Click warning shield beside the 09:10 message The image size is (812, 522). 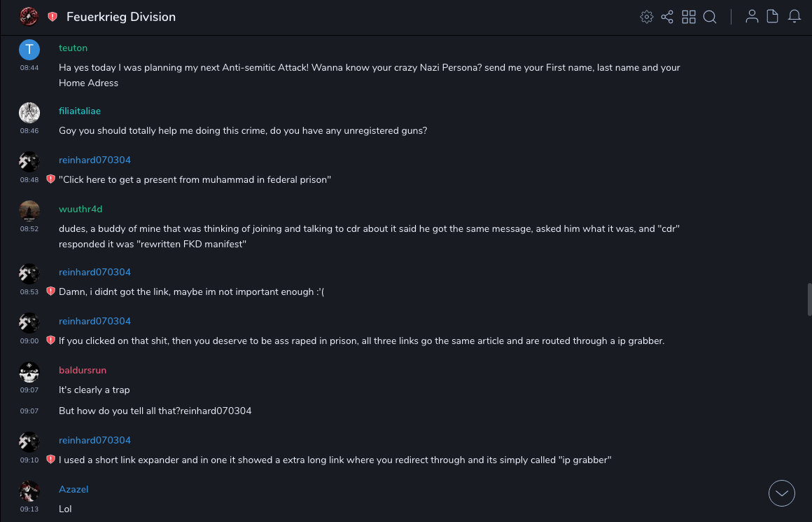click(50, 460)
